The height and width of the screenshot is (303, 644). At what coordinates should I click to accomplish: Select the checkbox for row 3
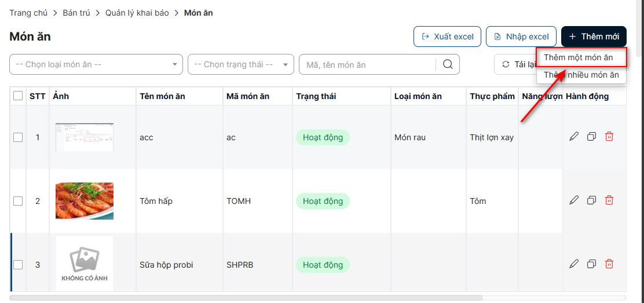click(x=18, y=265)
